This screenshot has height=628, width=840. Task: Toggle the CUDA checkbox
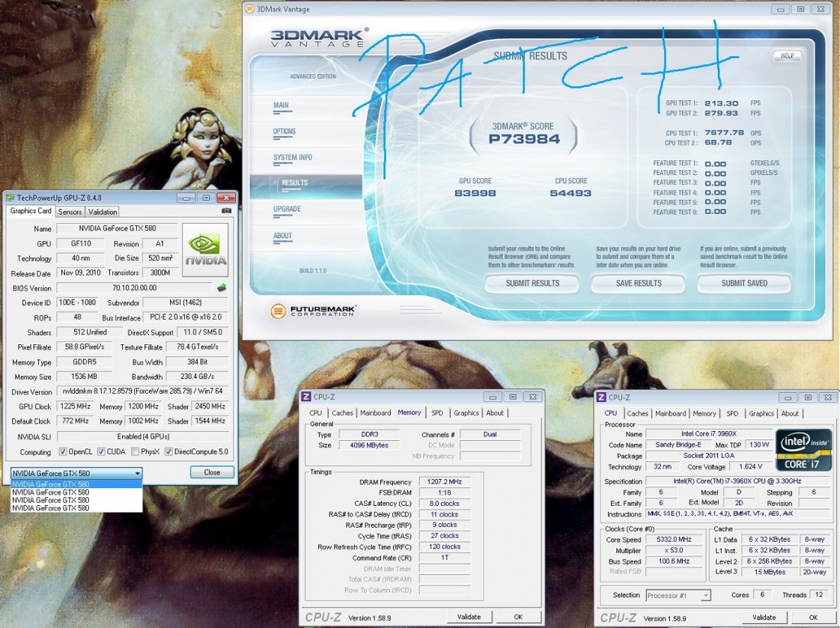coord(100,451)
